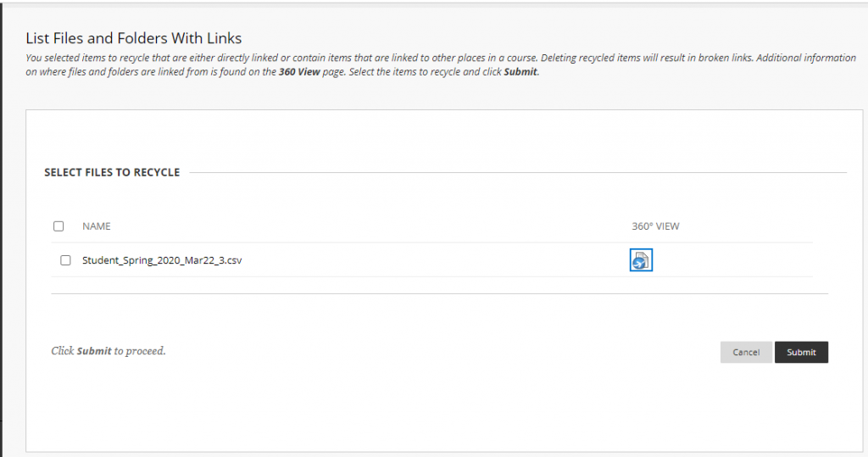
Task: Click the SELECT FILES TO RECYCLE section title
Action: [x=112, y=172]
